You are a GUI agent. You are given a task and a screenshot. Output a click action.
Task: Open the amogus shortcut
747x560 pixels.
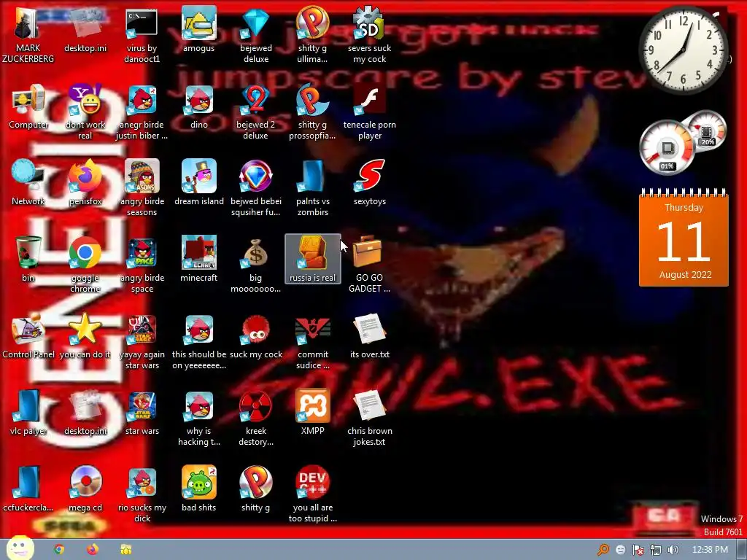198,29
